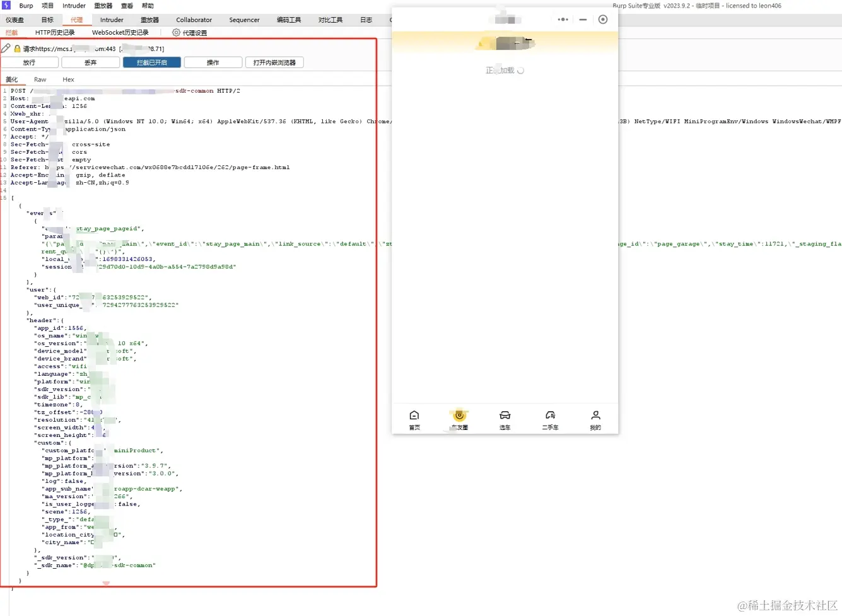Click the "timezone":8 line

(58, 405)
